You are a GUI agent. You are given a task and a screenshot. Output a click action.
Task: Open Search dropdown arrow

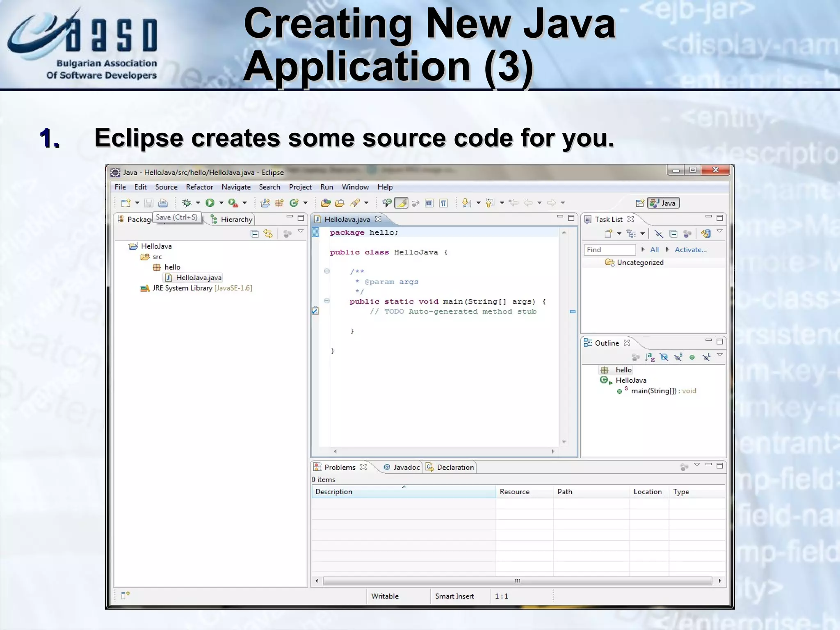click(x=366, y=203)
